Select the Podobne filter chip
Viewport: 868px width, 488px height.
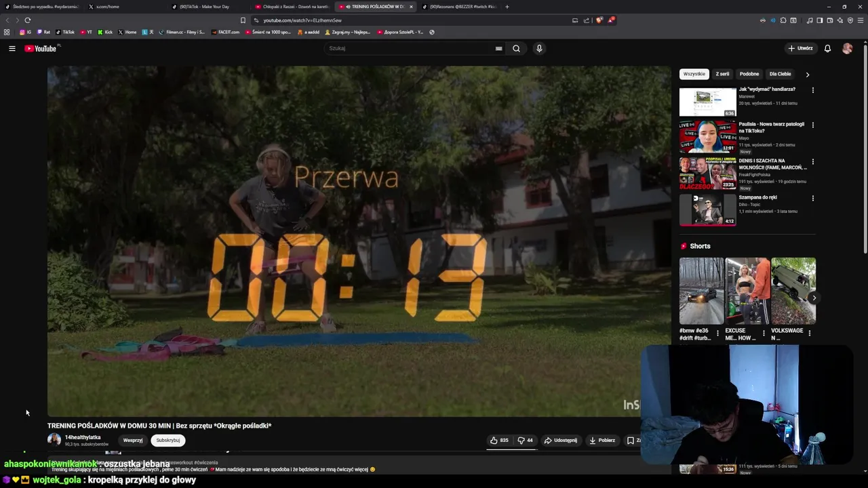(749, 74)
